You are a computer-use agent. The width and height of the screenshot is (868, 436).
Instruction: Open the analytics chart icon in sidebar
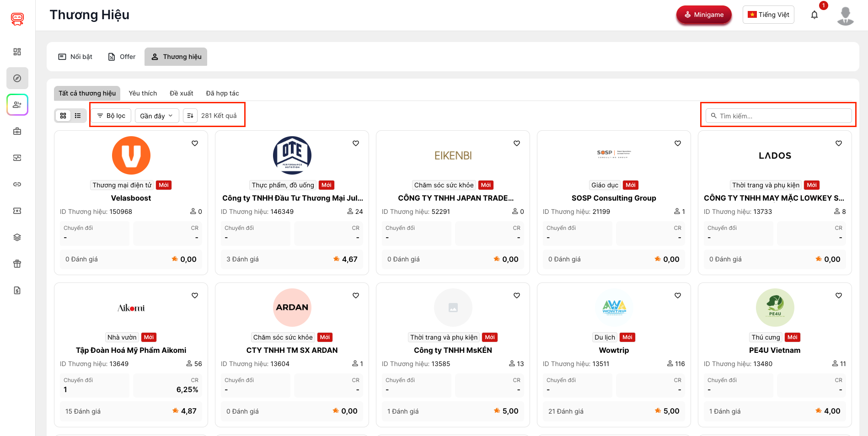tap(17, 158)
